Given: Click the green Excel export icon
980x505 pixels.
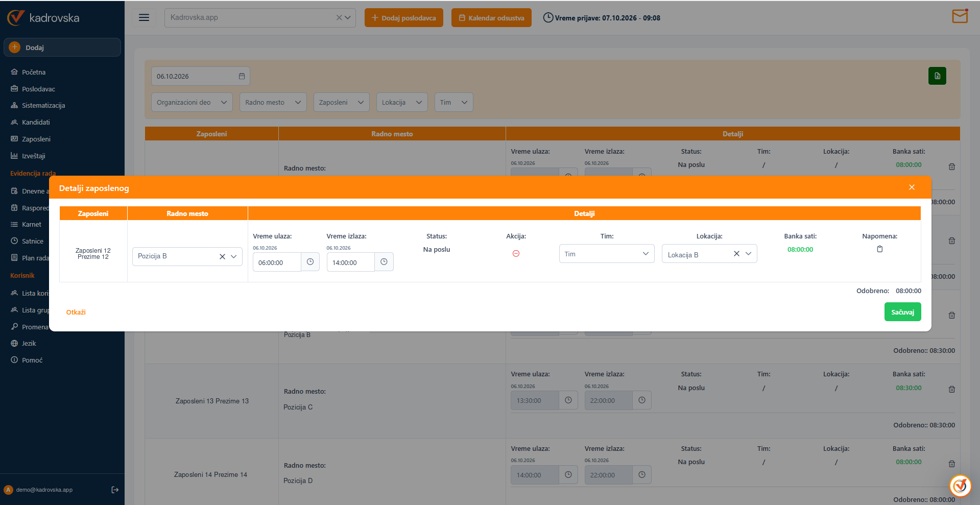Looking at the screenshot, I should [937, 76].
